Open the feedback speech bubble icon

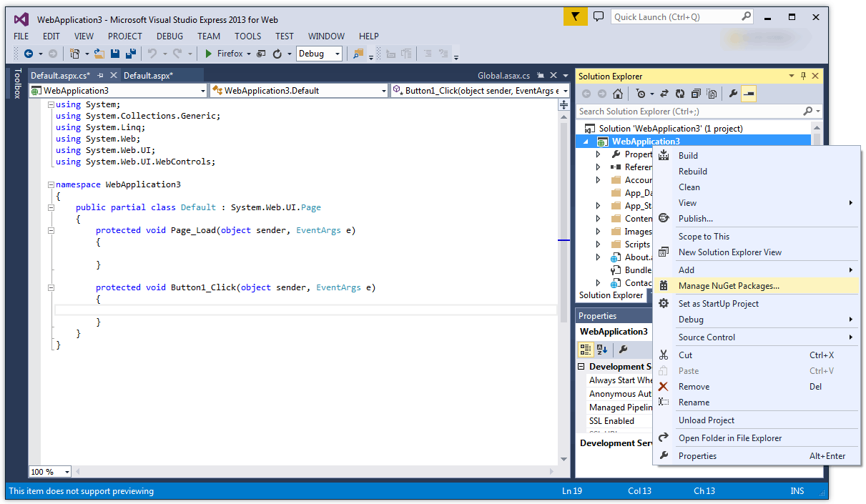599,16
